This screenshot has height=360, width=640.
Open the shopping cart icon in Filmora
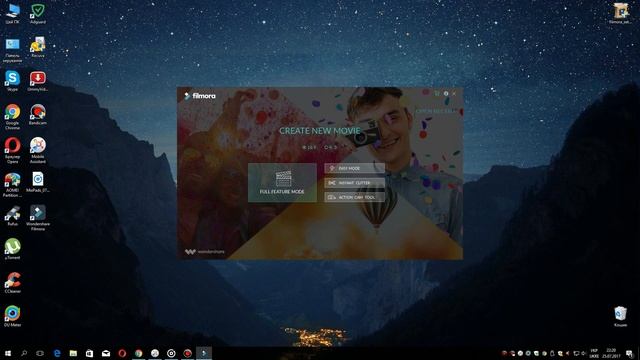coord(437,93)
